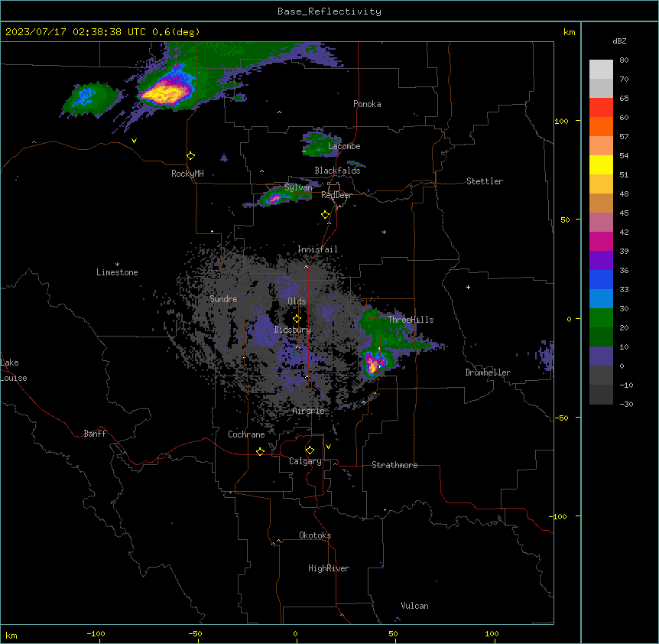Viewport: 659px width, 644px height.
Task: Click the timestamp 2023/07/17 02:38:38 UTC
Action: [x=76, y=32]
